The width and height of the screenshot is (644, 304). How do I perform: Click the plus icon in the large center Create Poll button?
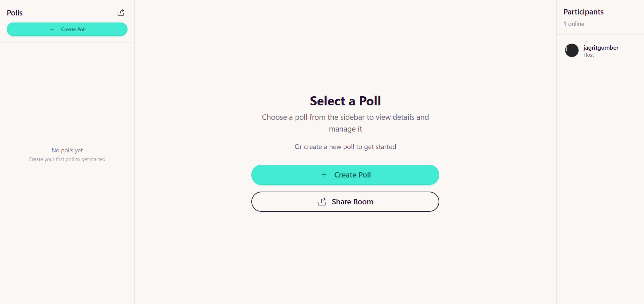324,175
